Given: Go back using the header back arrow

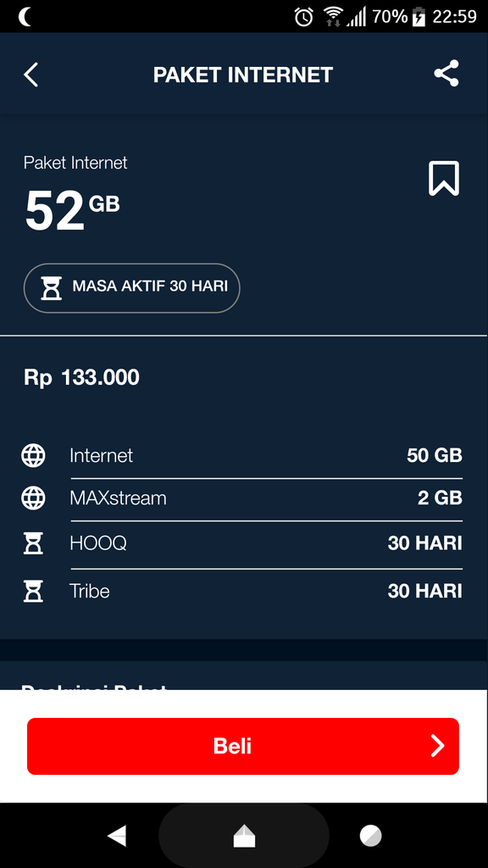Looking at the screenshot, I should pos(31,74).
